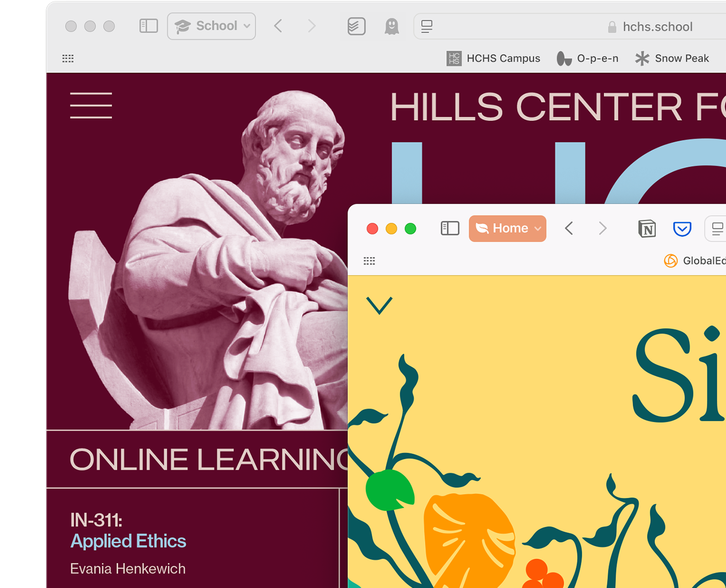This screenshot has height=588, width=726.
Task: Click the Notion extension icon
Action: click(x=647, y=229)
